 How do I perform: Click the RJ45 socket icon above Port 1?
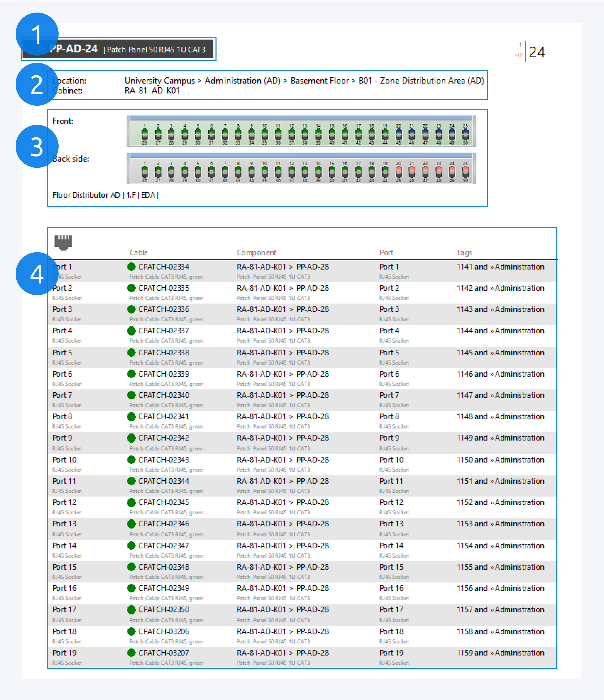pyautogui.click(x=63, y=242)
